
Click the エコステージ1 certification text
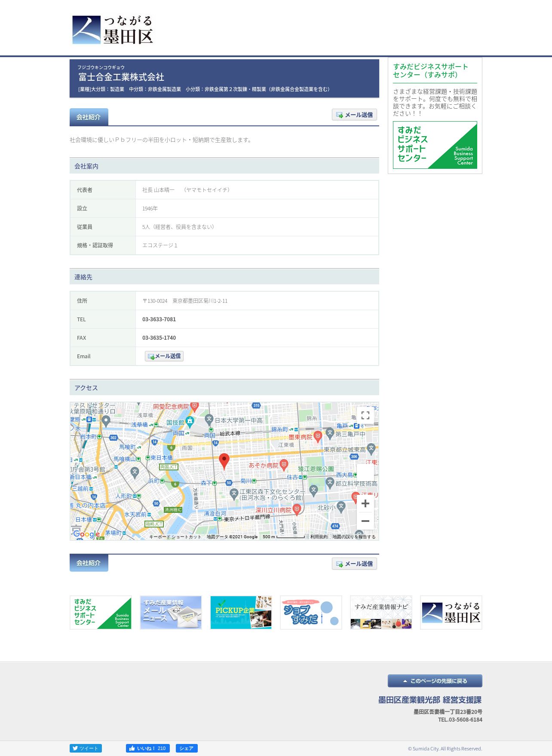point(160,245)
